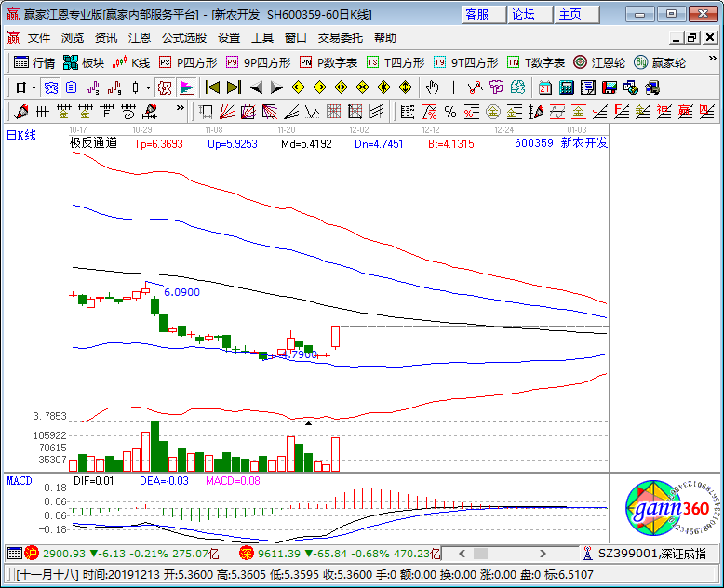Open the 日 period dropdown arrow
Screen dimensions: 724x588
point(34,87)
